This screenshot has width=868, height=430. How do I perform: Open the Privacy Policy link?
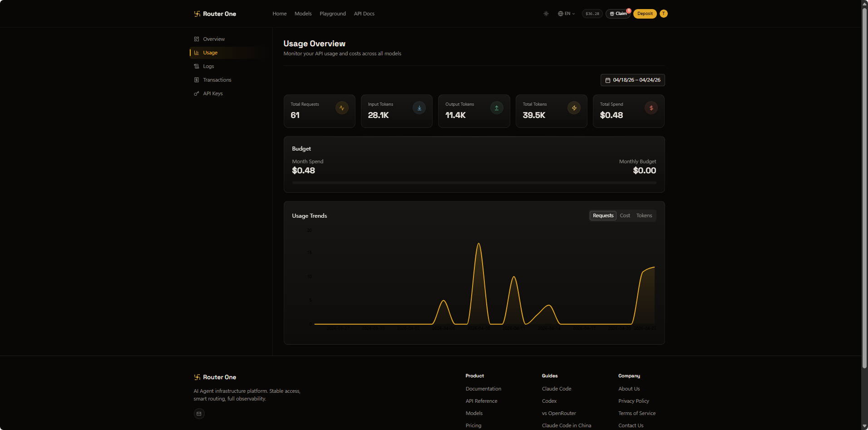click(x=633, y=401)
